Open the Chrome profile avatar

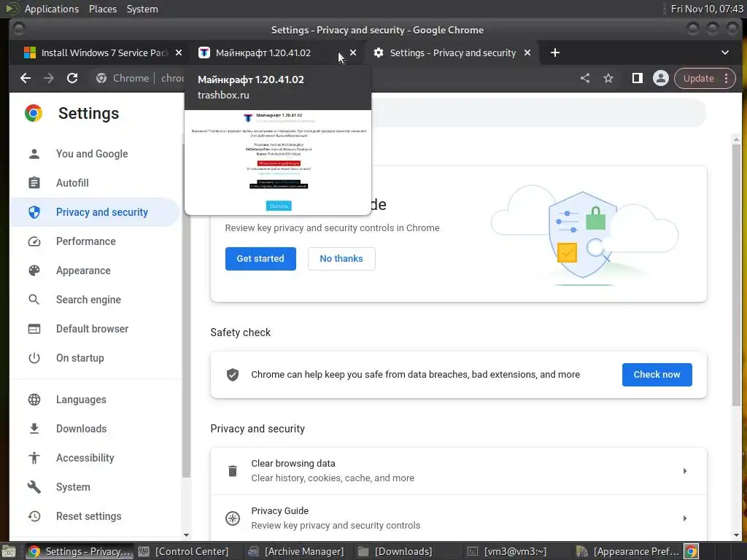[661, 78]
